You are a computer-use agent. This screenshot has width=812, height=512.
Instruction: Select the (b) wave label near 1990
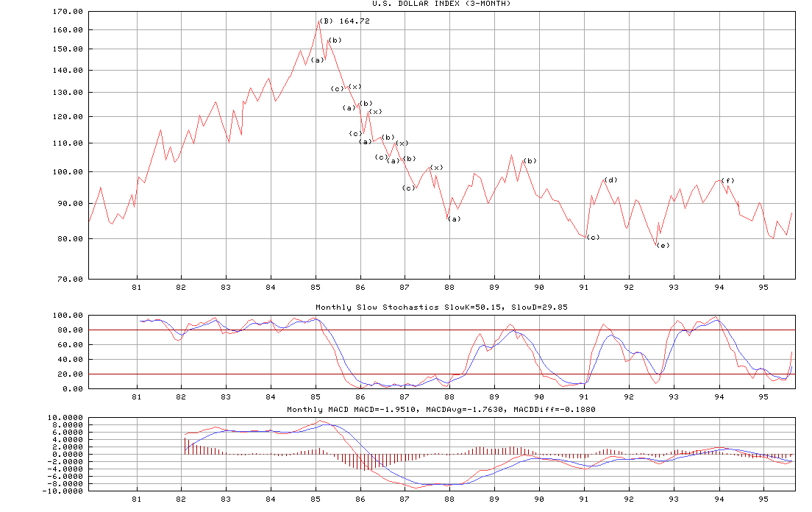pos(530,161)
